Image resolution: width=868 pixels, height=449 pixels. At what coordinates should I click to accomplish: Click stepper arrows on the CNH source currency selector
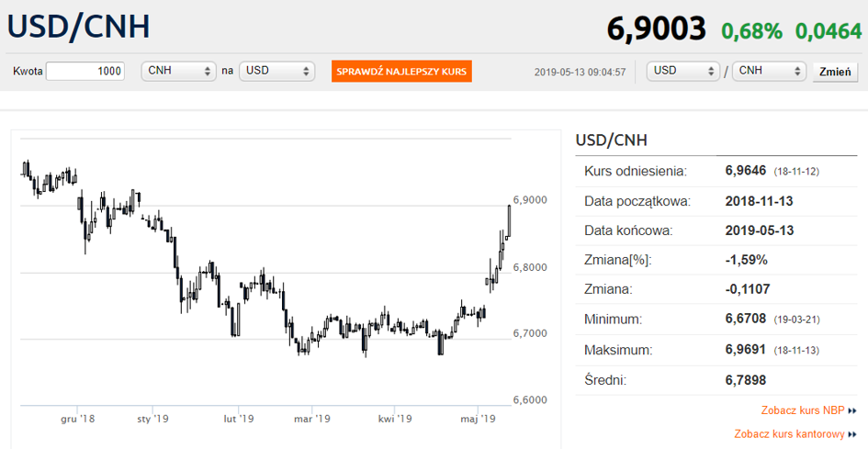tap(207, 72)
